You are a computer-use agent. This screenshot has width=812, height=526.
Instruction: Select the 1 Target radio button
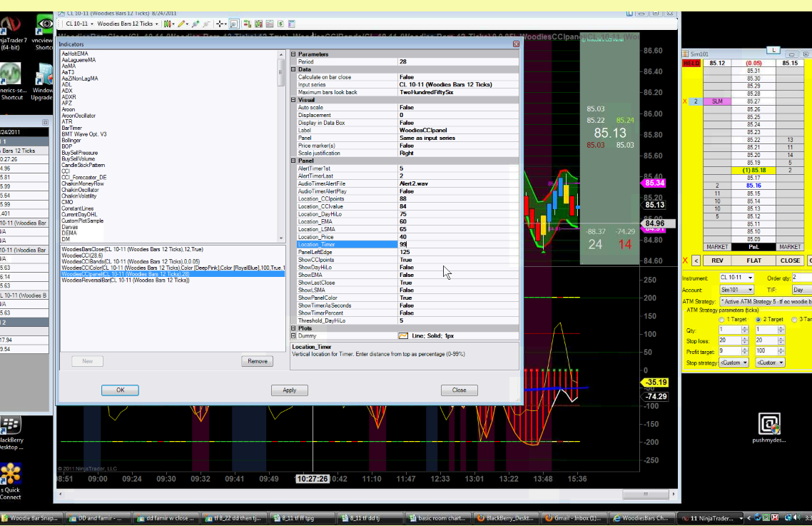click(x=721, y=320)
